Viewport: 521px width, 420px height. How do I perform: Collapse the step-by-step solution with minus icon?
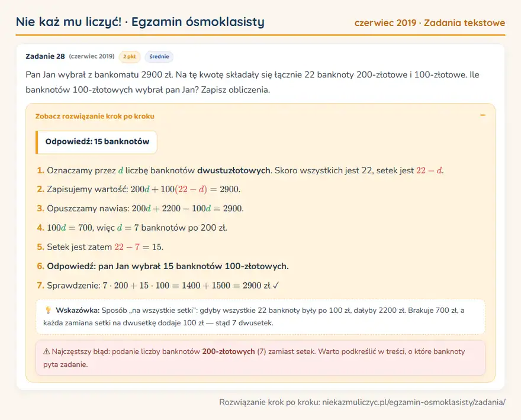(x=483, y=115)
